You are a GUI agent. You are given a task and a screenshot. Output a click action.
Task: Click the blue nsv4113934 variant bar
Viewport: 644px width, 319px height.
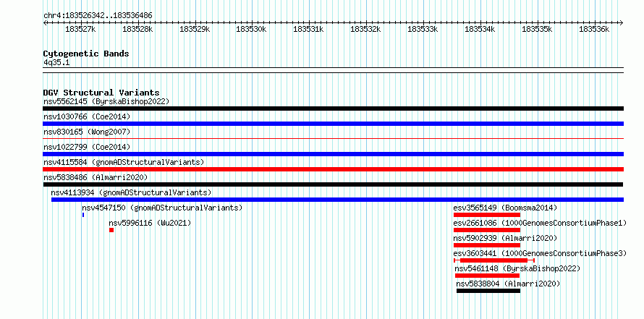pos(337,200)
